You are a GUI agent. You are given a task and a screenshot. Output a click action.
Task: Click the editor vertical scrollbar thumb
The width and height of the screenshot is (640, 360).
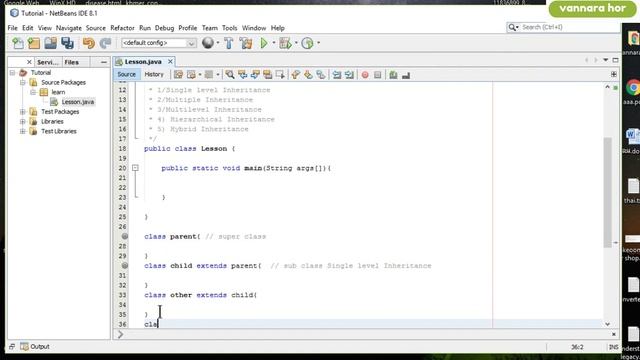click(607, 192)
